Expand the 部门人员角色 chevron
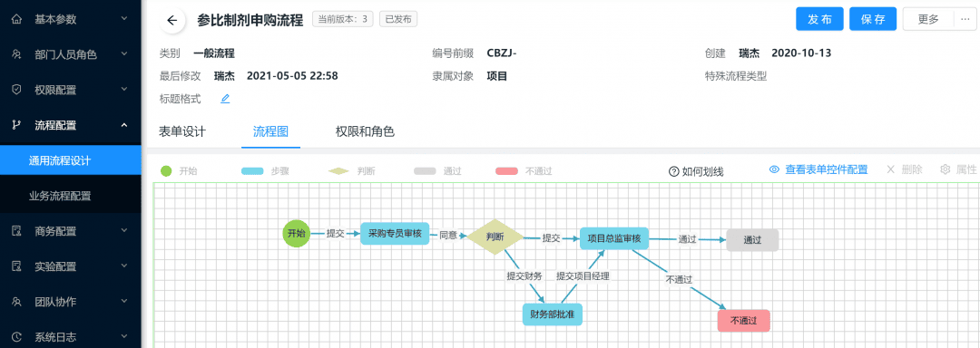 (124, 54)
